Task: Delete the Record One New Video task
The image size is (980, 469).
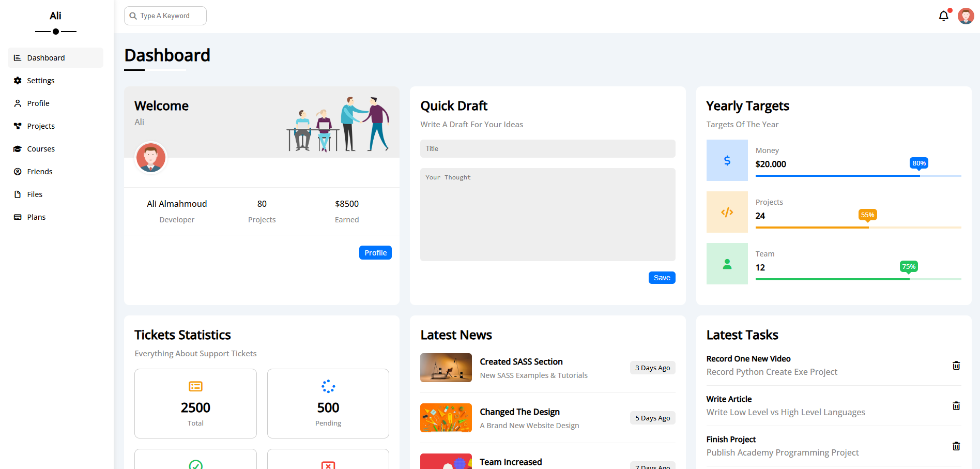Action: point(956,366)
